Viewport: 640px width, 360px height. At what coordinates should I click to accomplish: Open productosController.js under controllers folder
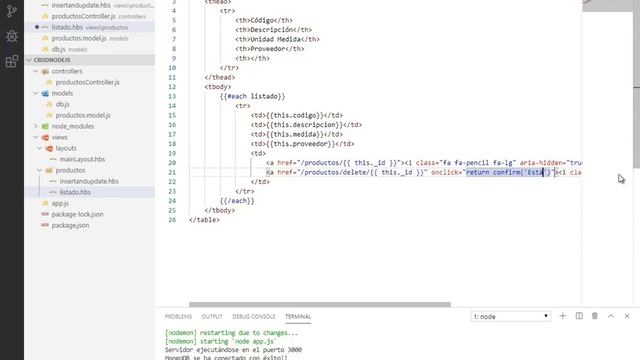click(87, 82)
